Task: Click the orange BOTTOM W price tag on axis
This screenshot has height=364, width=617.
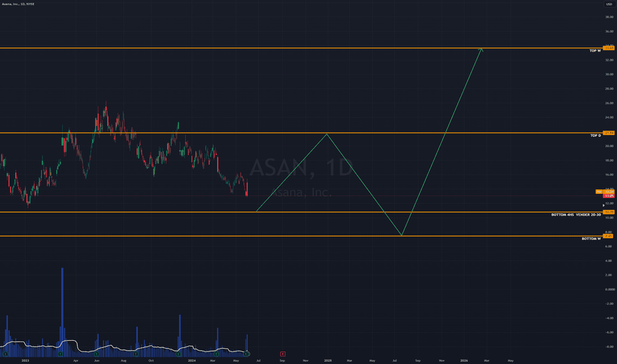Action: click(x=608, y=236)
